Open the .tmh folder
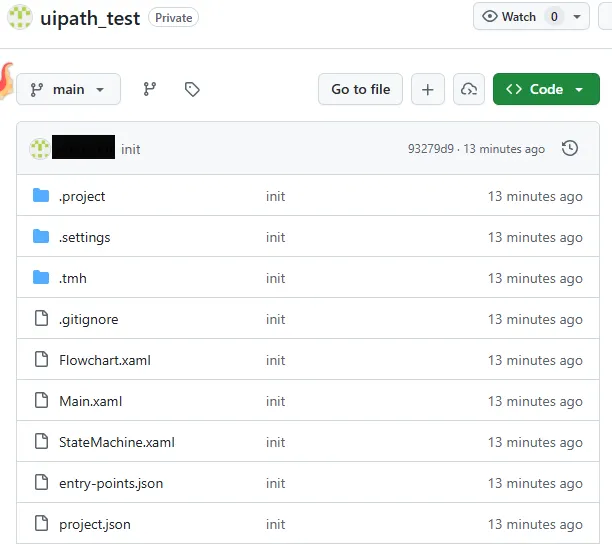 pyautogui.click(x=73, y=278)
